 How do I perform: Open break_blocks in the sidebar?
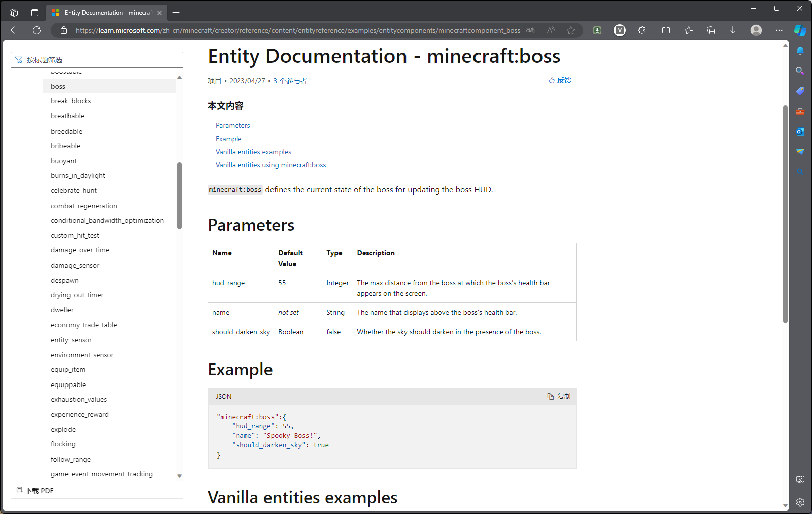[71, 101]
